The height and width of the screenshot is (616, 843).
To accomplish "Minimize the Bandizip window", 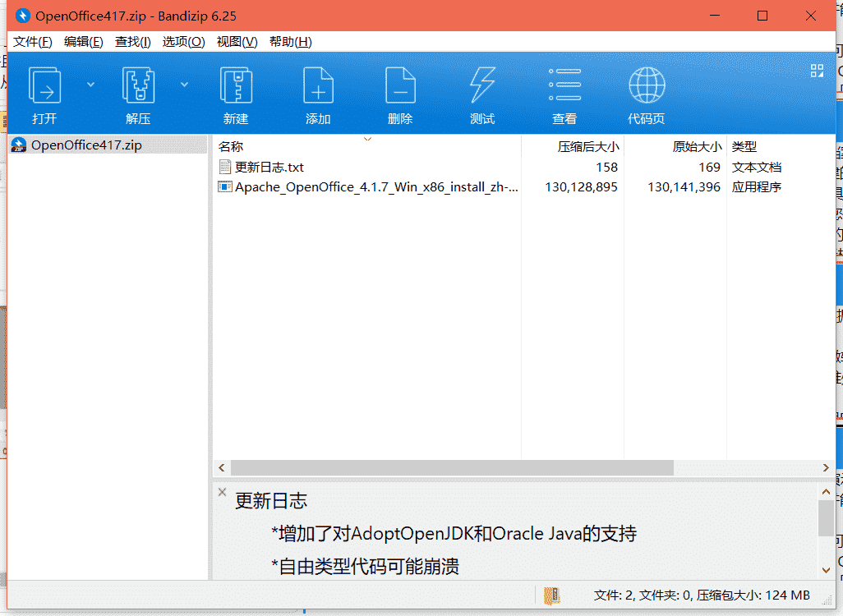I will (x=715, y=16).
